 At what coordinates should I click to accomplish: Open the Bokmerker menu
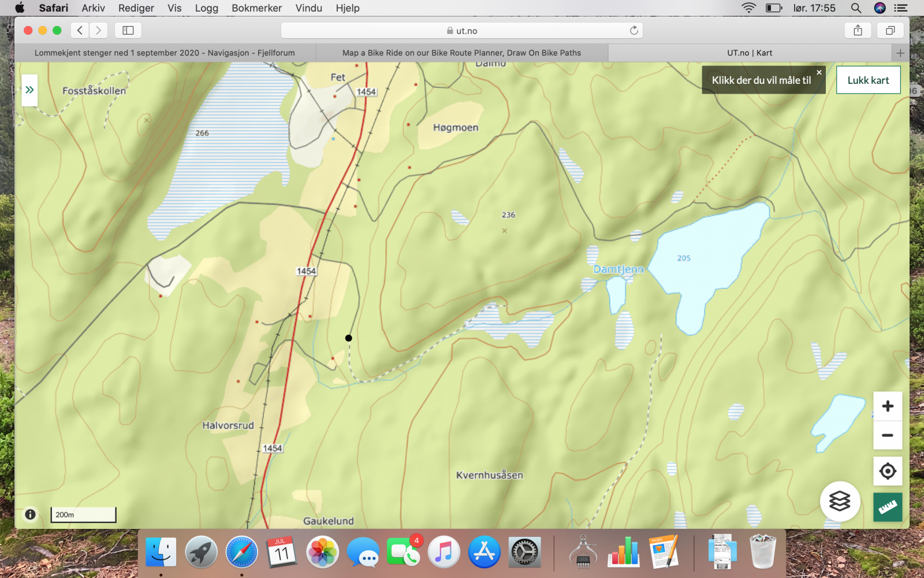[x=256, y=8]
